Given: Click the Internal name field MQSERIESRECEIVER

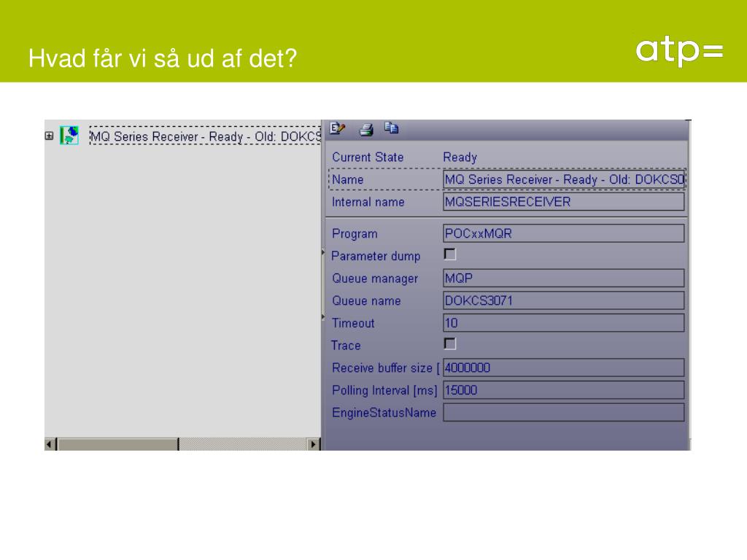Looking at the screenshot, I should (x=564, y=202).
